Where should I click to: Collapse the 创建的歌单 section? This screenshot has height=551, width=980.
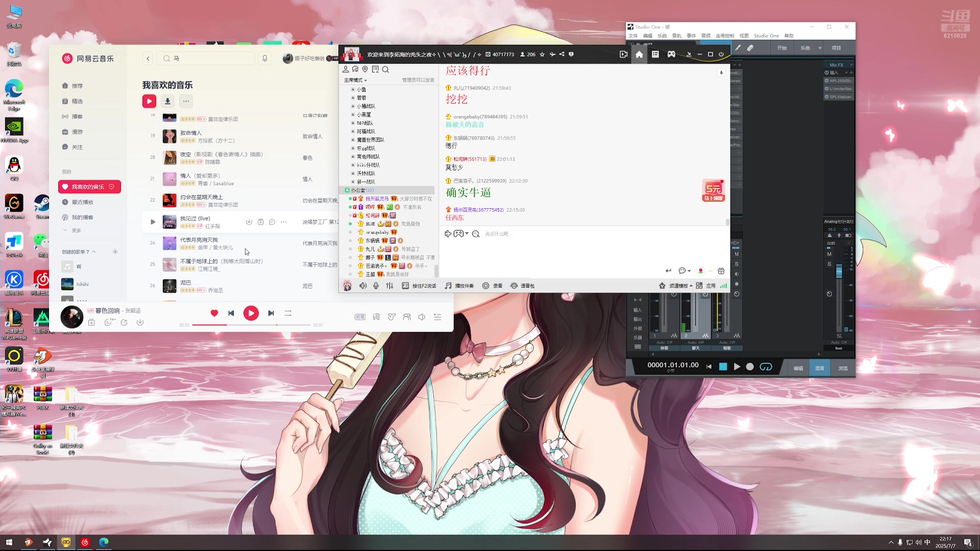click(94, 252)
